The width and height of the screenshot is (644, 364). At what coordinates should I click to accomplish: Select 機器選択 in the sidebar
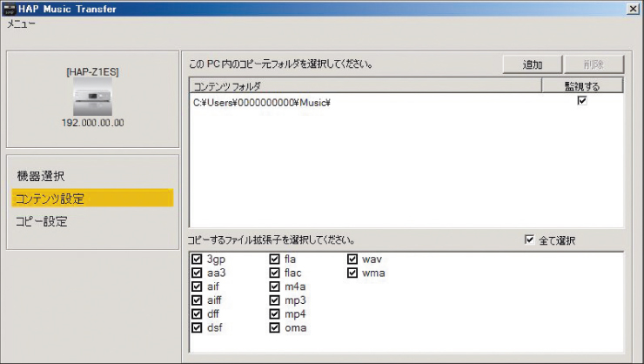[x=41, y=176]
